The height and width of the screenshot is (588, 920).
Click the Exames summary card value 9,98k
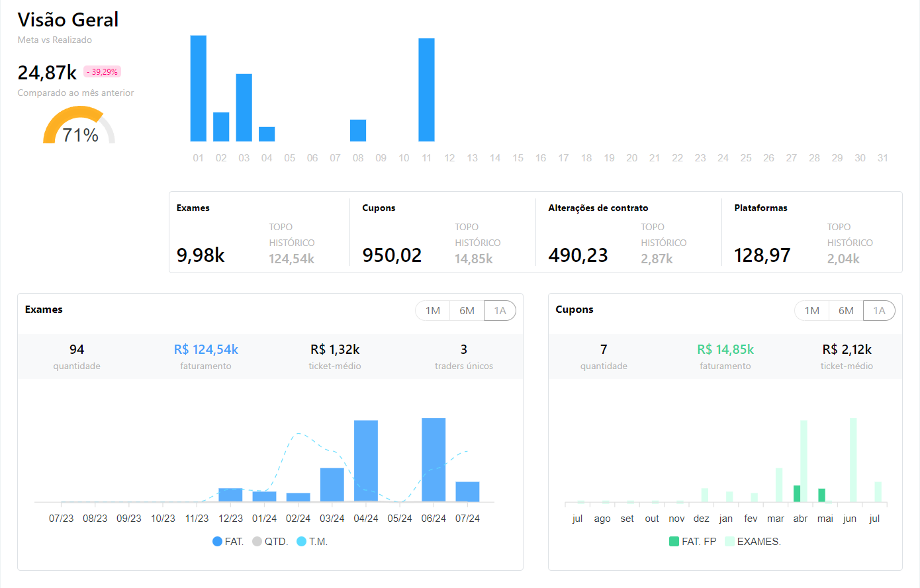pos(201,255)
